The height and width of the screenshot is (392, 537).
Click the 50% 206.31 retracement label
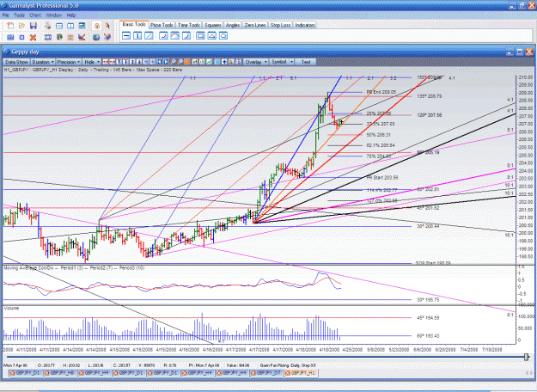(378, 135)
